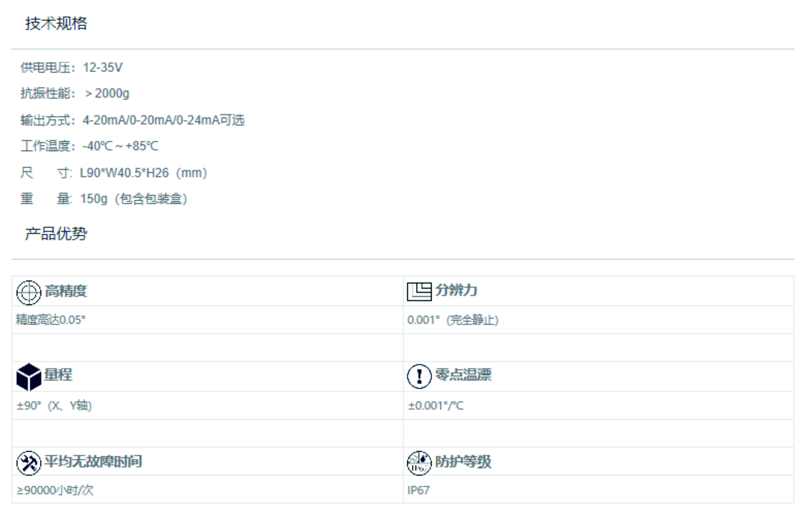This screenshot has width=812, height=517.
Task: Click the black cube icon beside 量程
Action: pyautogui.click(x=29, y=377)
